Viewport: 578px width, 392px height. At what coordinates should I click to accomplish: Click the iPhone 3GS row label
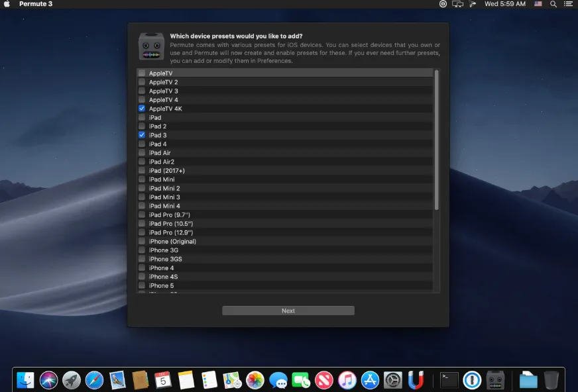coord(166,259)
